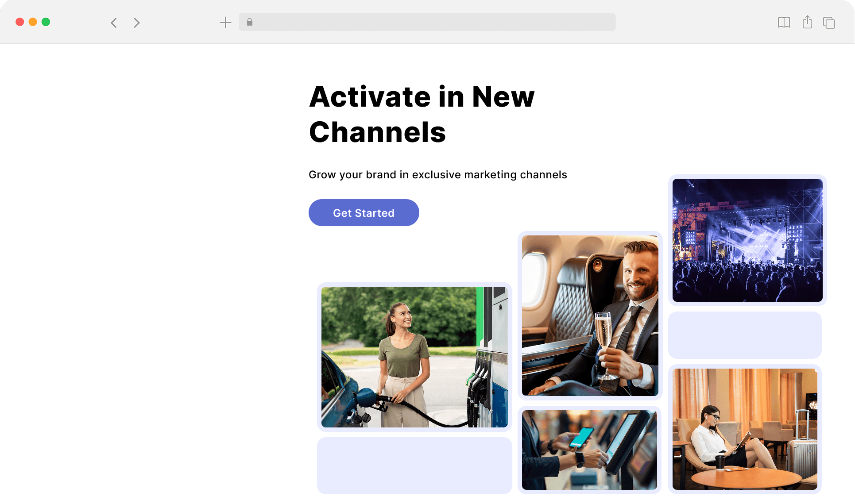
Task: Click the Grow your brand subtitle text
Action: 437,175
